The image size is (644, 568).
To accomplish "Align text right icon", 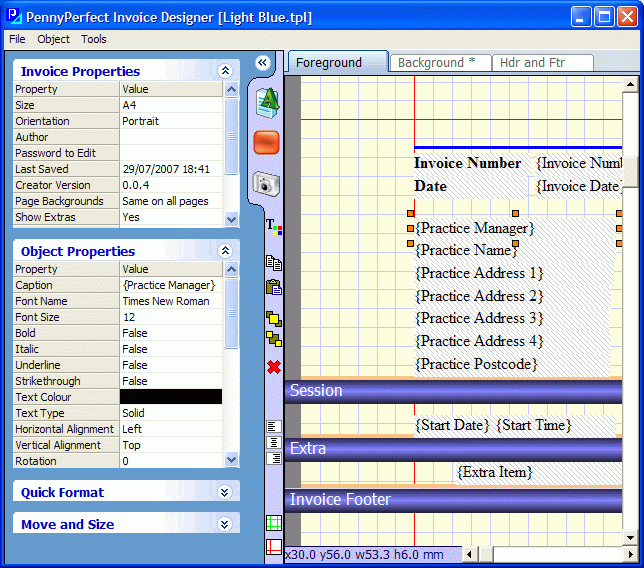I will click(x=274, y=458).
